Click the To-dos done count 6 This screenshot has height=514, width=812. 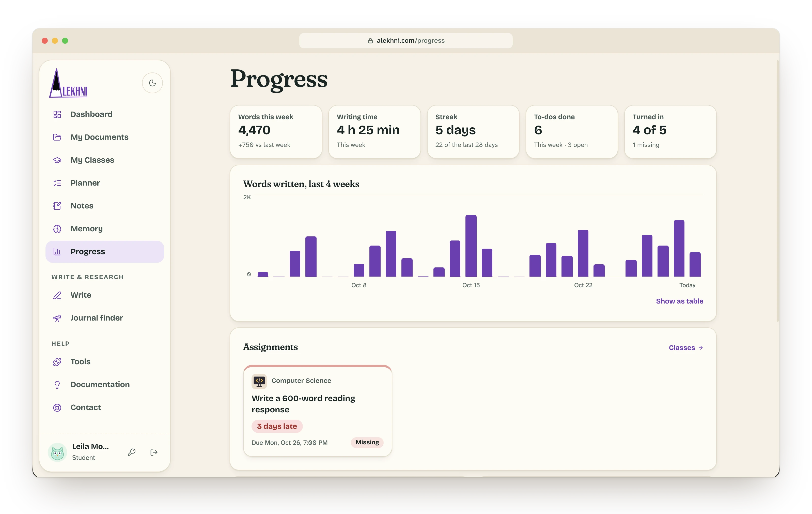point(538,130)
